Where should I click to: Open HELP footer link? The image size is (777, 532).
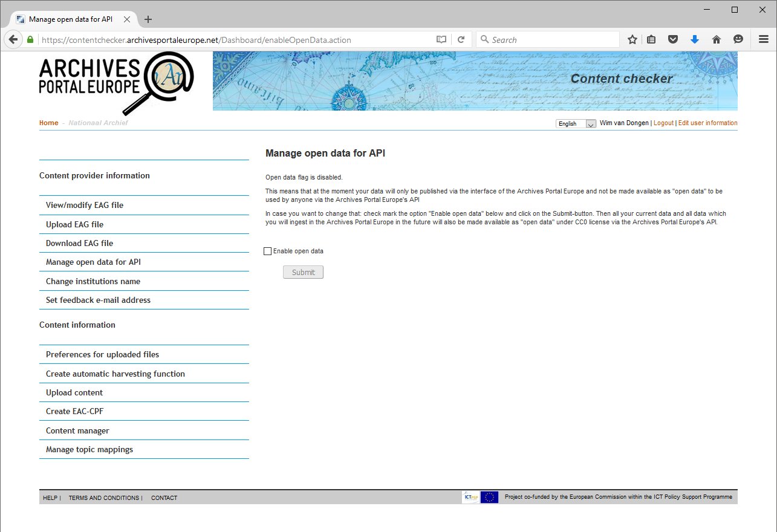50,498
